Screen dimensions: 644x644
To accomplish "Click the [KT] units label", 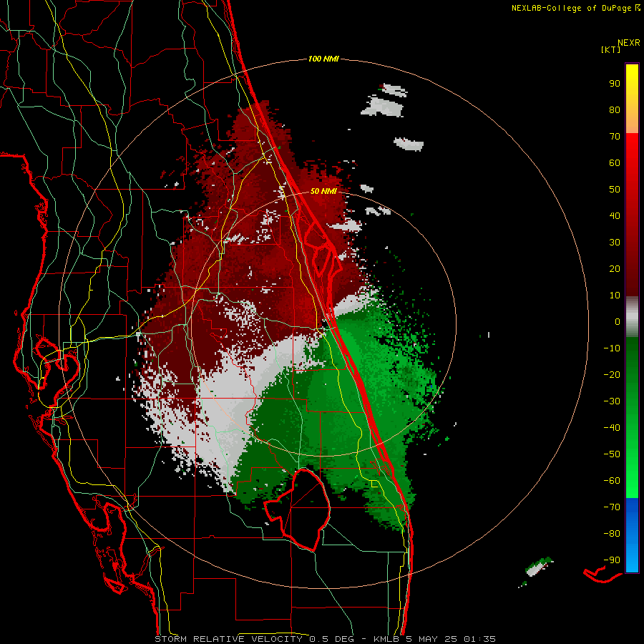I will 610,49.
